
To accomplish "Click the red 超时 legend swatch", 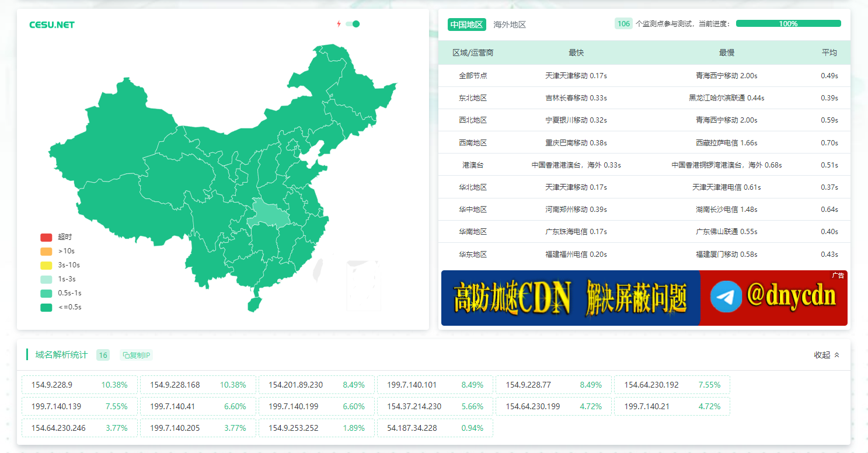I will [46, 238].
